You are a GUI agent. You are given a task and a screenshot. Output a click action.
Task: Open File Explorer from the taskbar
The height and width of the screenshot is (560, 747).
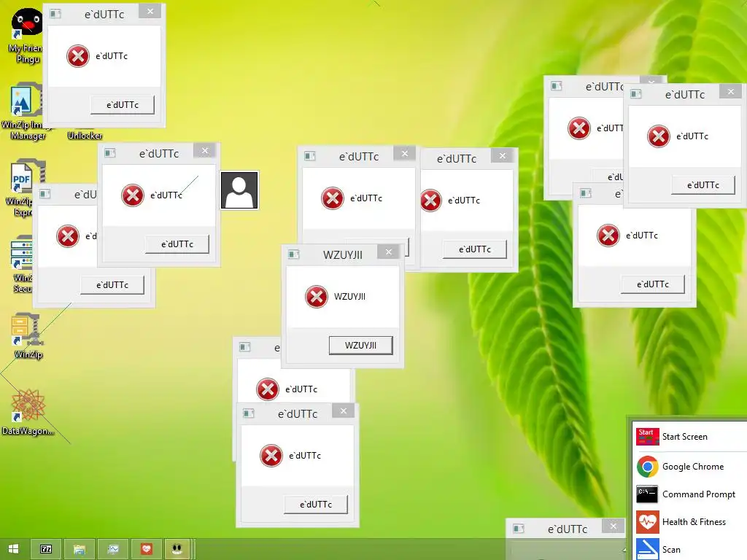[x=79, y=549]
